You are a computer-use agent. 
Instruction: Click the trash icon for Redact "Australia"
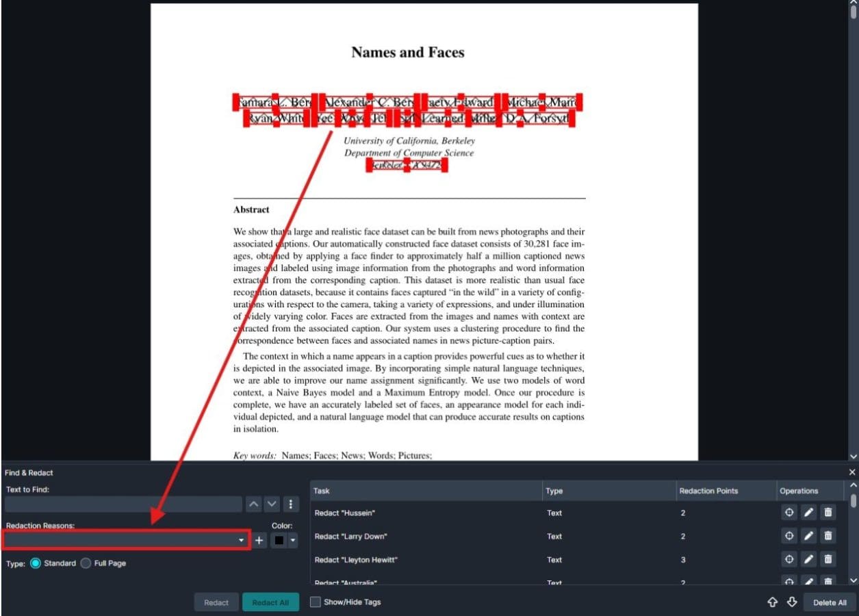point(827,580)
